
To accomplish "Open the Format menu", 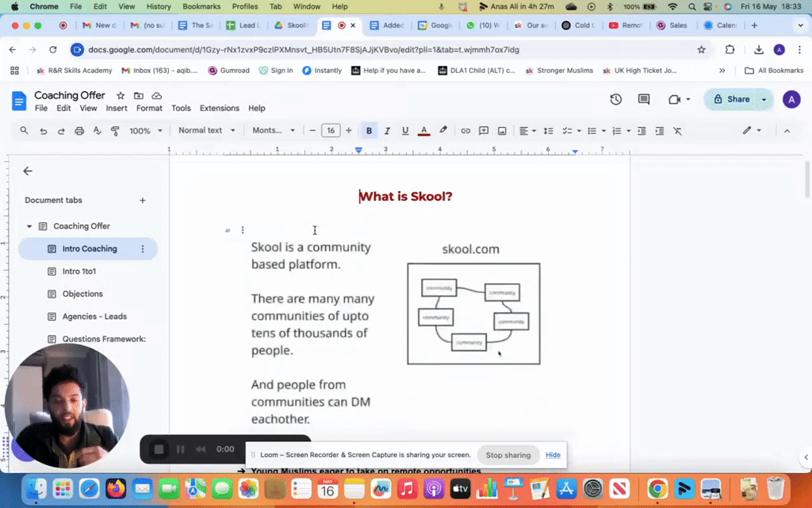I will 149,108.
